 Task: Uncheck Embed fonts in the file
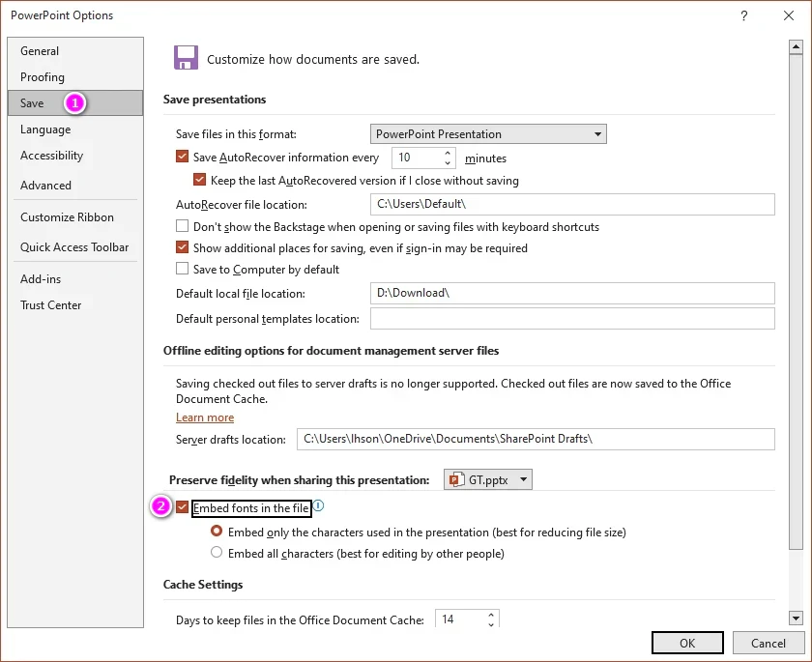pos(183,508)
